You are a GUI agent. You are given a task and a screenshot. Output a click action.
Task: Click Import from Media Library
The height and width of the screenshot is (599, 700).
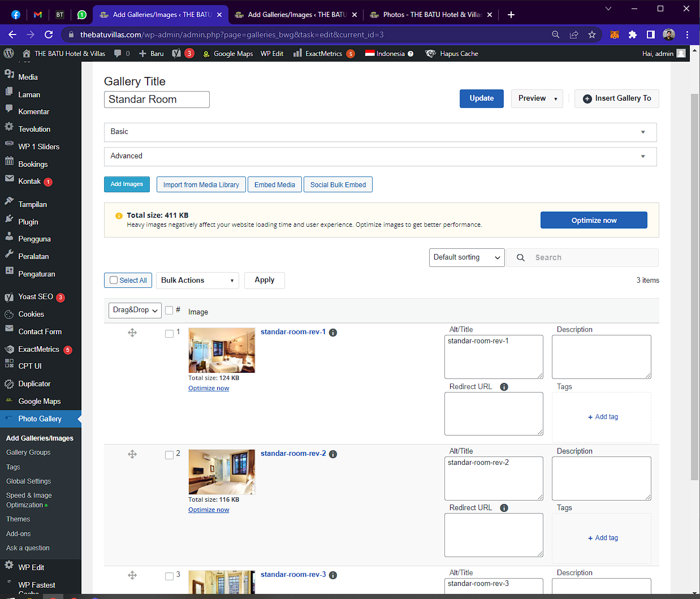coord(201,184)
